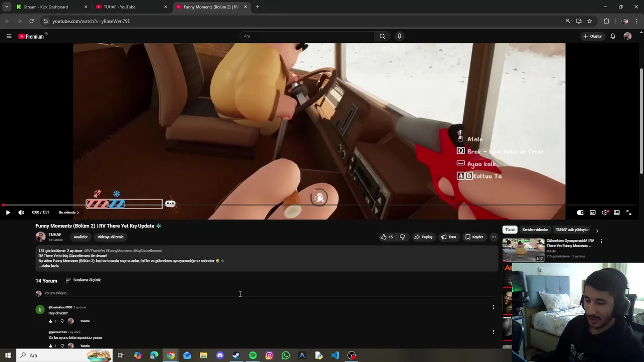The width and height of the screenshot is (644, 362).
Task: Focus the YouTube 'Ara' search box
Action: [x=307, y=36]
